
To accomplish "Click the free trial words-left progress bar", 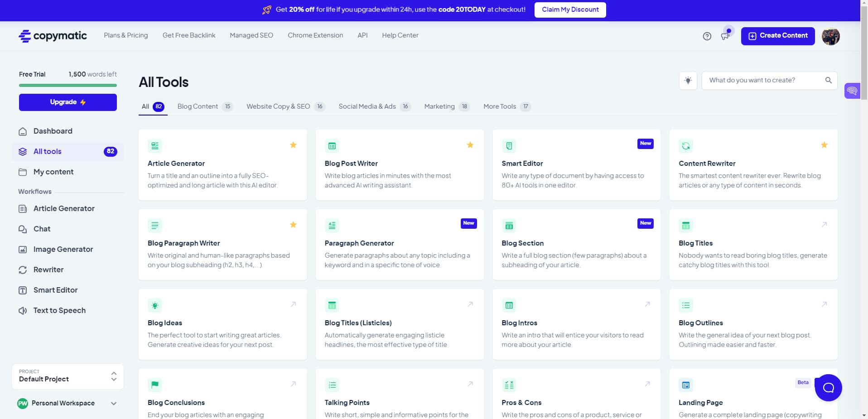I will [68, 85].
